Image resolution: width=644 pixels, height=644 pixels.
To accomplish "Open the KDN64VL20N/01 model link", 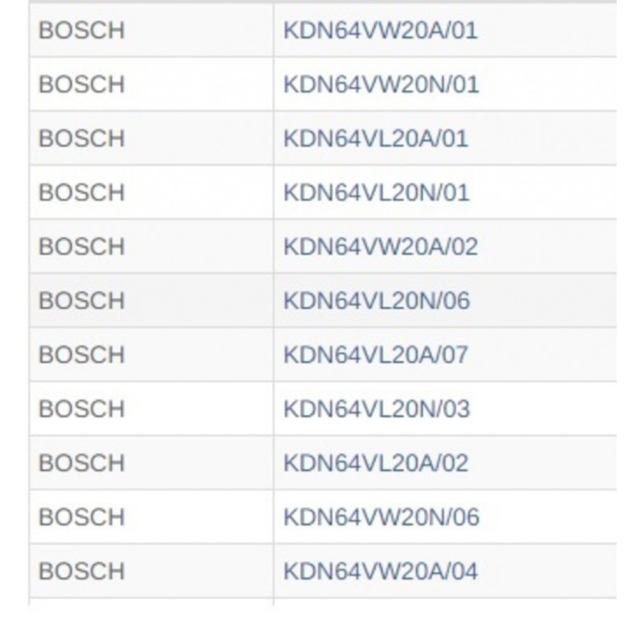I will pyautogui.click(x=376, y=192).
